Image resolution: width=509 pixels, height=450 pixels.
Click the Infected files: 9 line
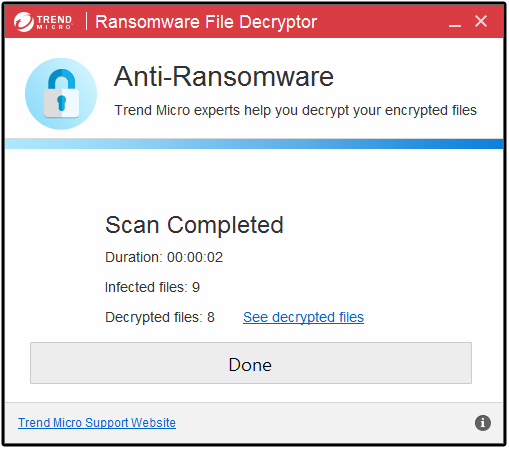coord(152,287)
